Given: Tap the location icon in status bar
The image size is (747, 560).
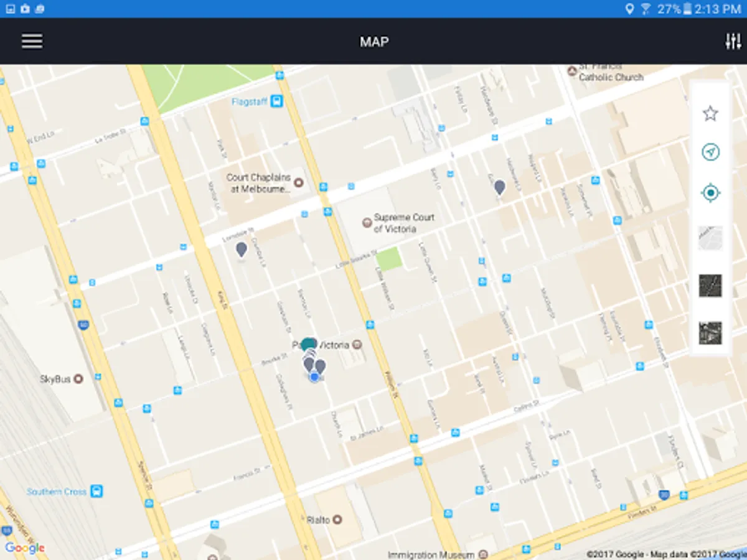Looking at the screenshot, I should pos(629,9).
